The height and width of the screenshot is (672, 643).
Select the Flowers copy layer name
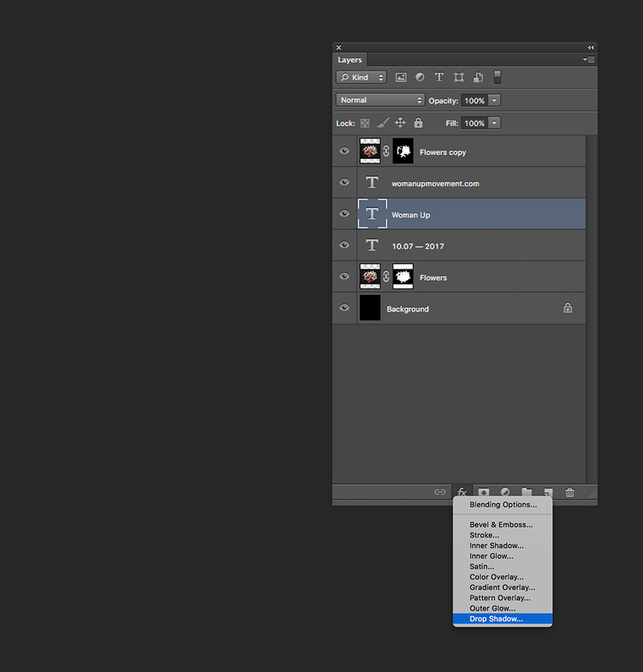click(x=443, y=153)
